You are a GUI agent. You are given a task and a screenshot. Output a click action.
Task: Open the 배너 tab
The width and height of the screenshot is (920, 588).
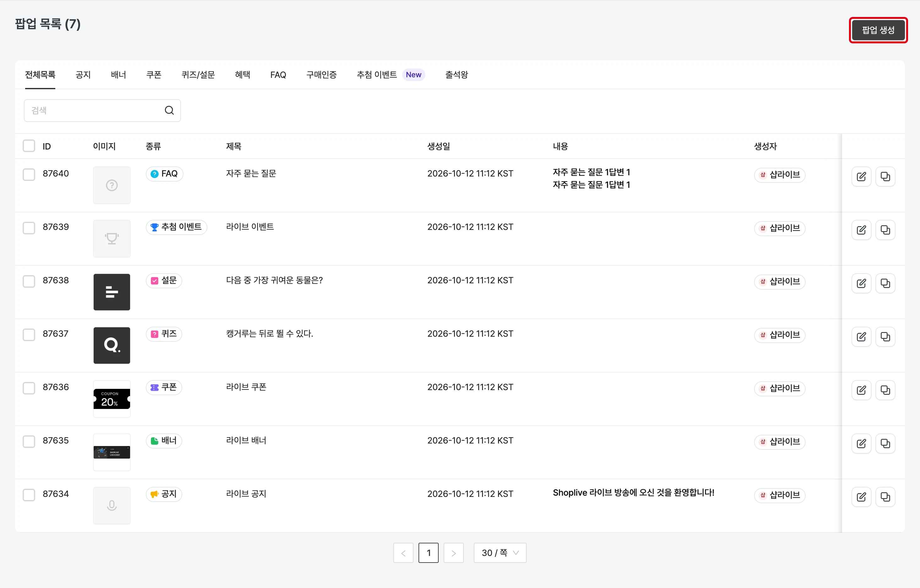pyautogui.click(x=118, y=75)
